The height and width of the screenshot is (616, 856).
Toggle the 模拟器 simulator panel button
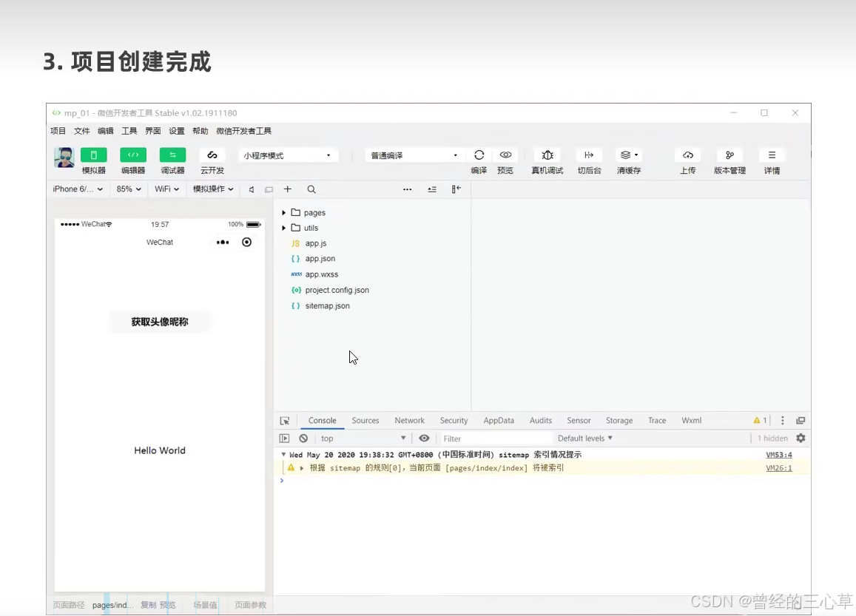[93, 155]
